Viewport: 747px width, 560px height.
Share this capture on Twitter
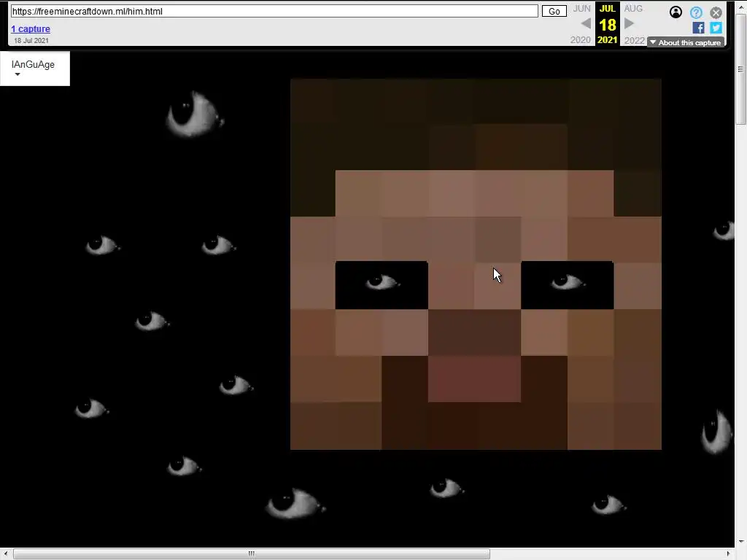(716, 28)
